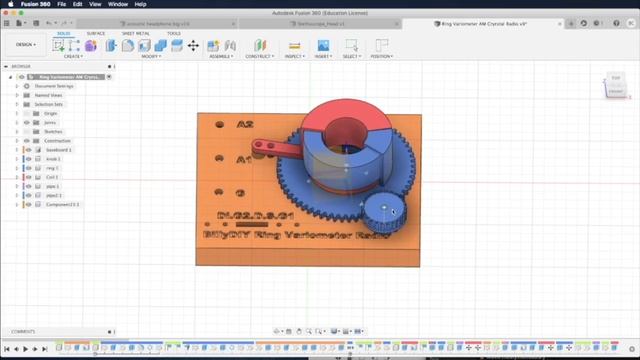640x360 pixels.
Task: Select the Joint tool icon
Action: click(230, 45)
